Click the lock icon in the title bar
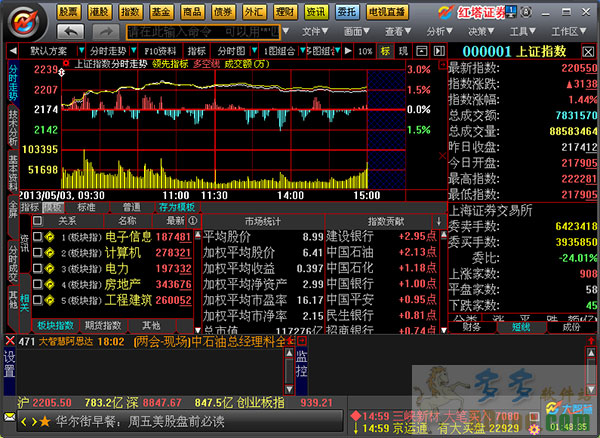The image size is (600, 438). point(527,12)
